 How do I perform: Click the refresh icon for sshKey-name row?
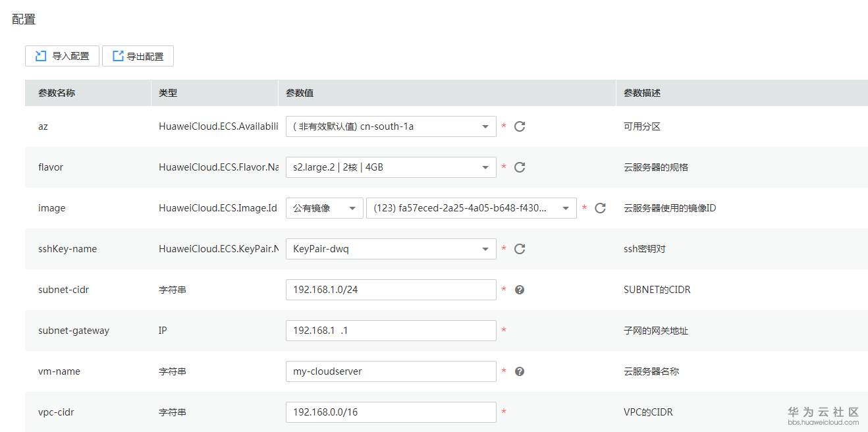[520, 249]
